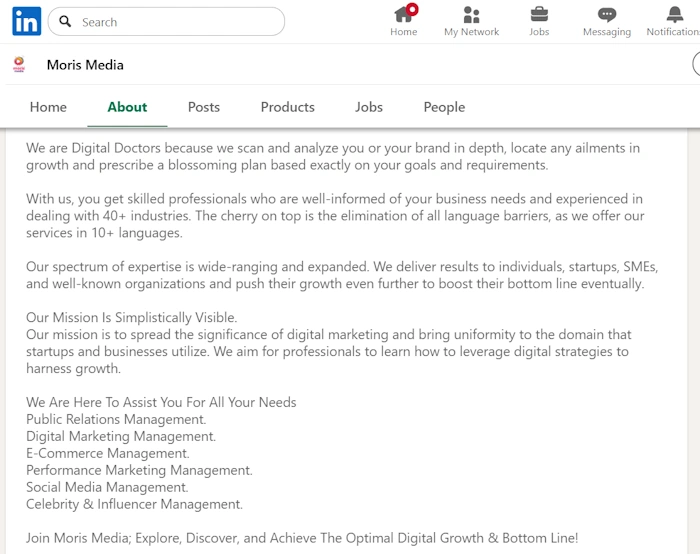
Task: Open the company Jobs tab
Action: coord(369,107)
